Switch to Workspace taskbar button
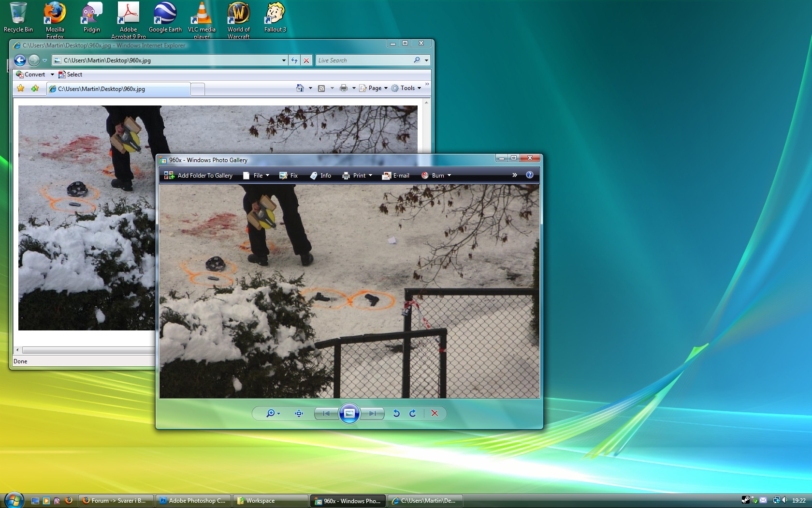Image resolution: width=812 pixels, height=508 pixels. (271, 501)
